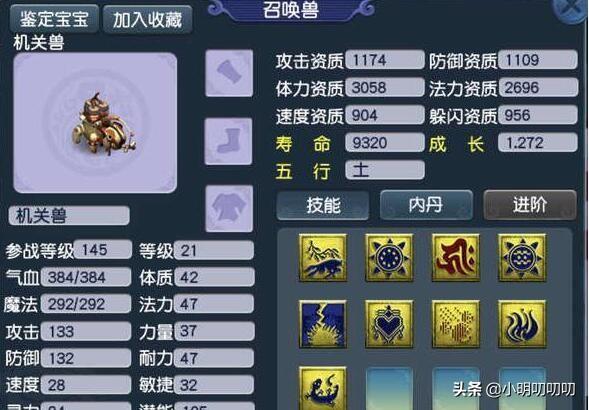The image size is (589, 410).
Task: Switch to the 内丹 tab
Action: (x=426, y=205)
